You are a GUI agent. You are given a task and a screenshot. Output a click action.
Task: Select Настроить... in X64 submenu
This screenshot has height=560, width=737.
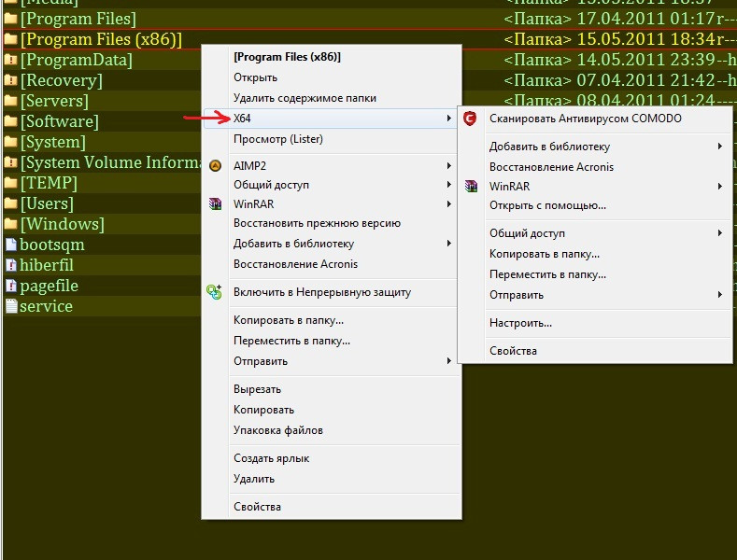[x=520, y=323]
